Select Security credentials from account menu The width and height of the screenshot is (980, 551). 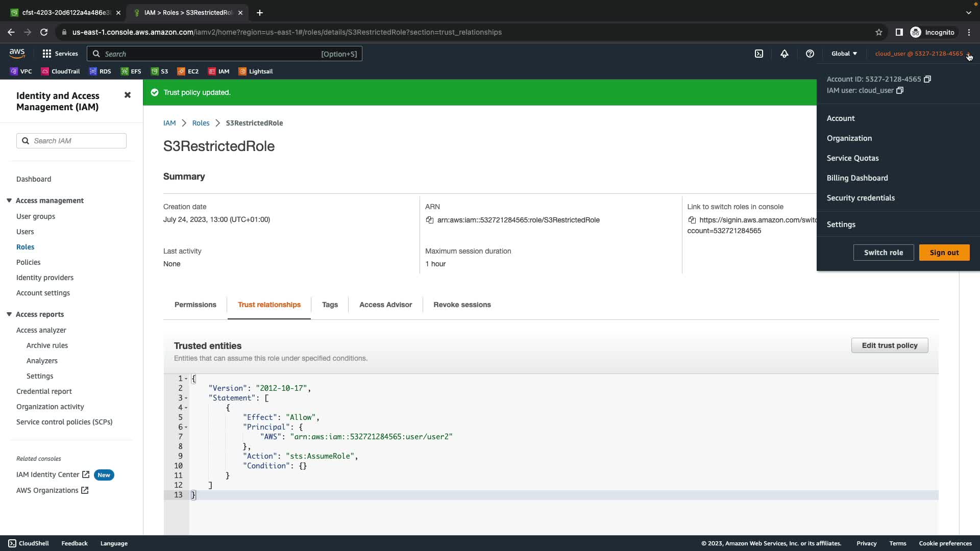[861, 198]
